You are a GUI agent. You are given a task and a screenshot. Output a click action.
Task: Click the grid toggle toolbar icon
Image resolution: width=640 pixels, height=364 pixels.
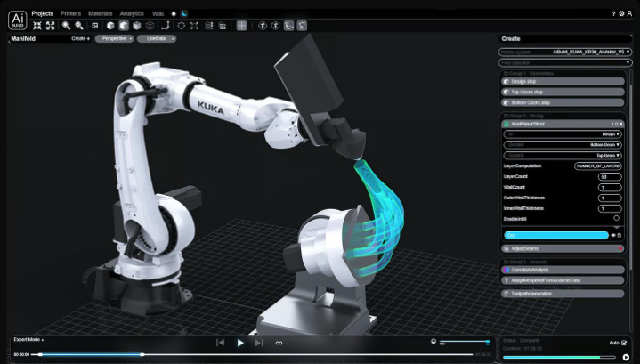coord(241,26)
